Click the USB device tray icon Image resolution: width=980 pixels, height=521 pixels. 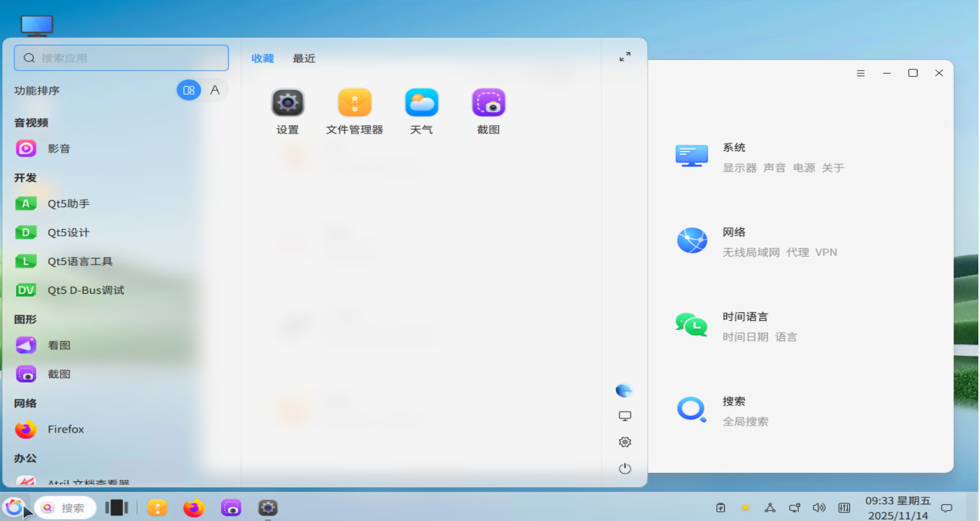[721, 508]
